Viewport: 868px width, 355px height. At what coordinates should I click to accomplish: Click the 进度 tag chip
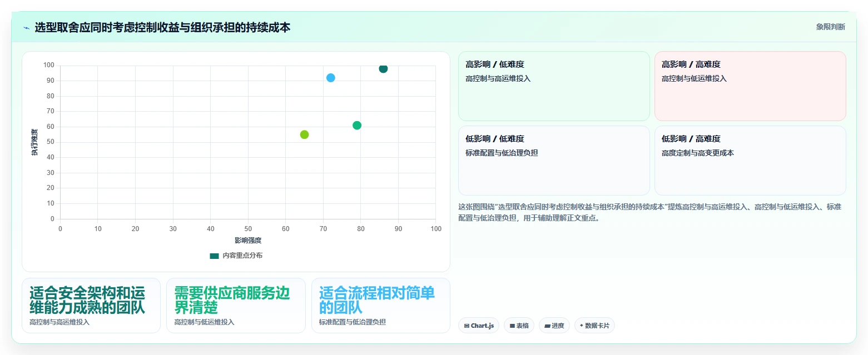(x=554, y=326)
